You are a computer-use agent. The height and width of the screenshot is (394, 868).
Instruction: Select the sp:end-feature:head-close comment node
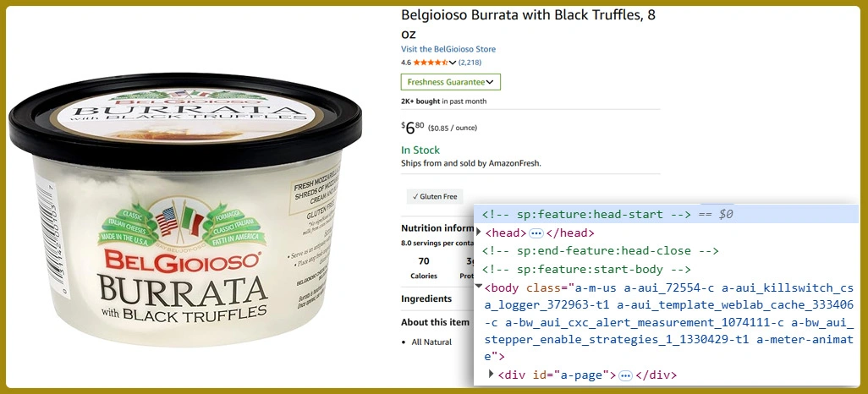click(600, 250)
